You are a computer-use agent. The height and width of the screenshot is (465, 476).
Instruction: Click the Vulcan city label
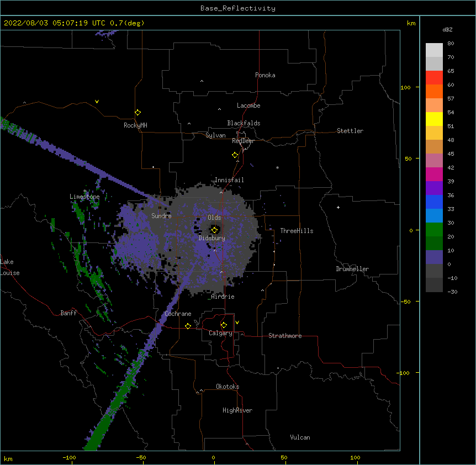click(300, 437)
